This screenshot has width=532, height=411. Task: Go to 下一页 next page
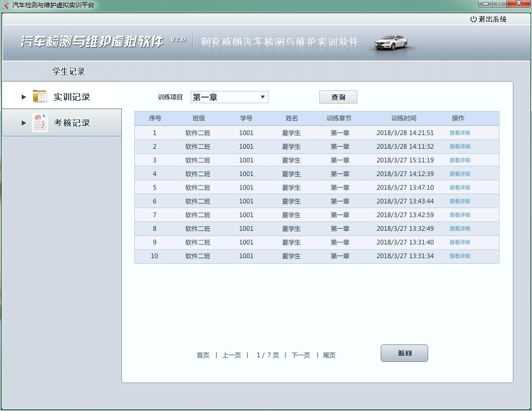click(x=301, y=355)
